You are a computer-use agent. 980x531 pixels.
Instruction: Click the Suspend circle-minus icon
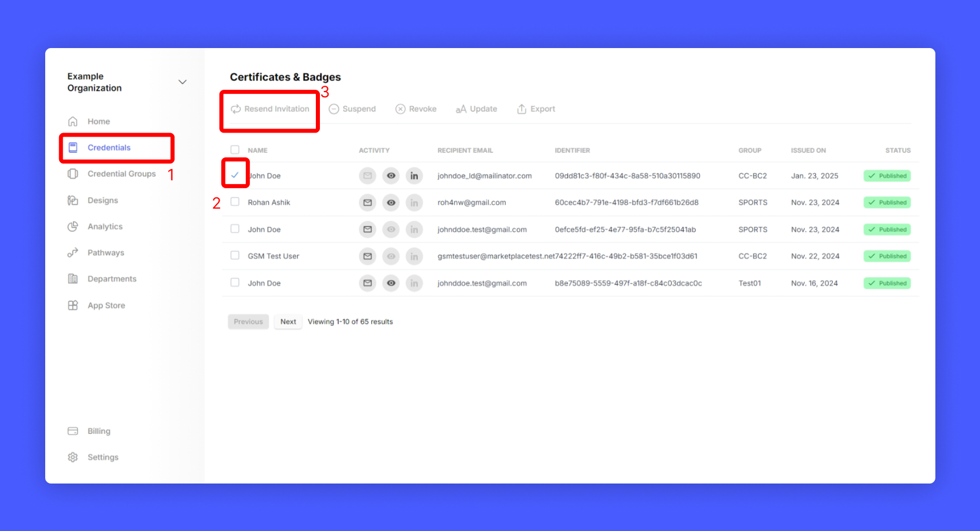coord(334,109)
